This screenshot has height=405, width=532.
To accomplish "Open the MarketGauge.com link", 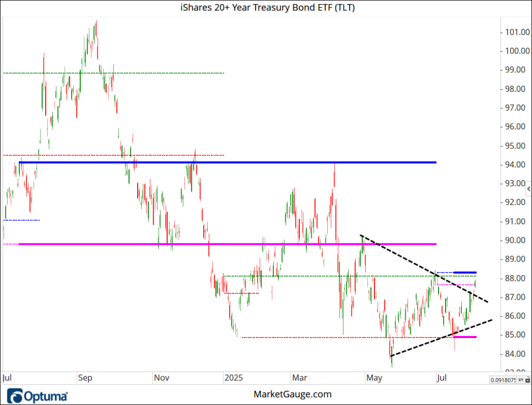I will point(292,394).
